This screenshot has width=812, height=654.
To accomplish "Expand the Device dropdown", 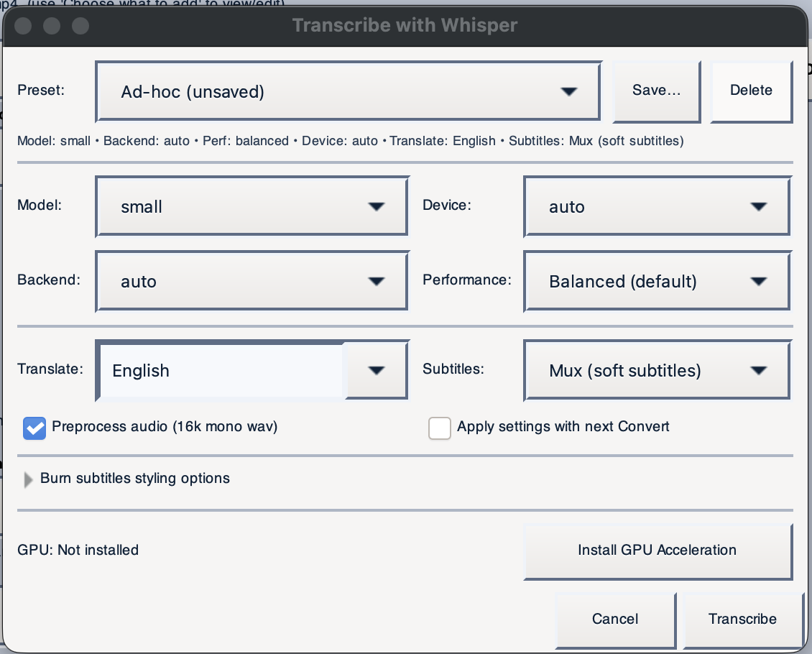I will [x=657, y=206].
